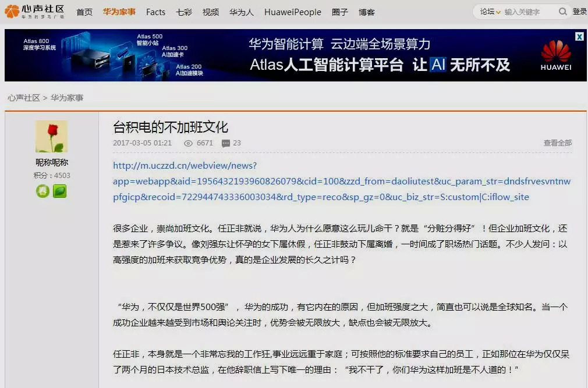Click the round green user badge
588x388 pixels.
pos(42,191)
